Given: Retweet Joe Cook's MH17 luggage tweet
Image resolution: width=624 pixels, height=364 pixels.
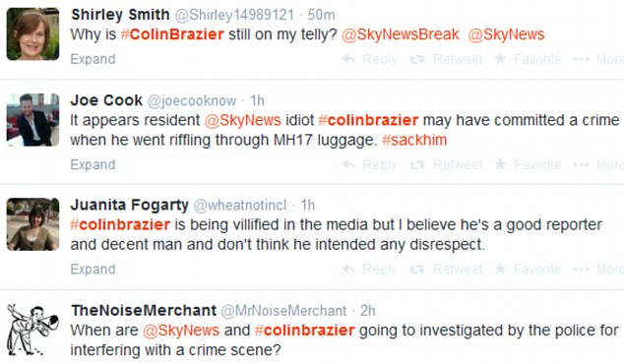Looking at the screenshot, I should click(446, 164).
